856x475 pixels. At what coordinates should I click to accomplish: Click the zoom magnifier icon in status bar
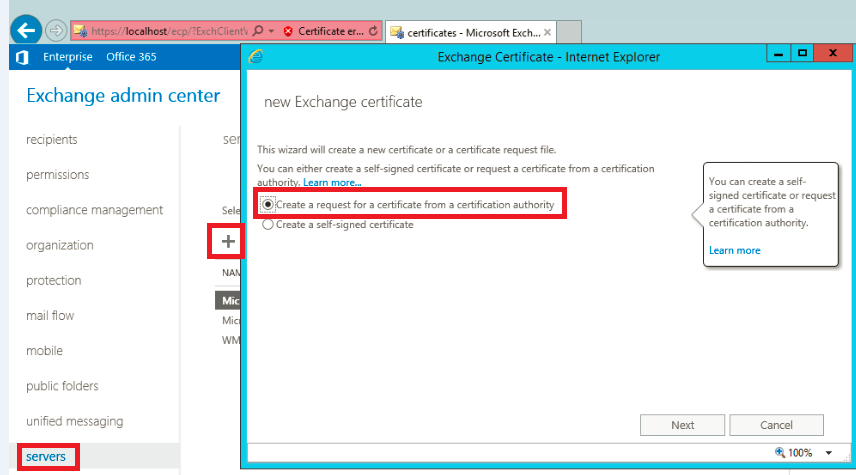click(x=780, y=453)
